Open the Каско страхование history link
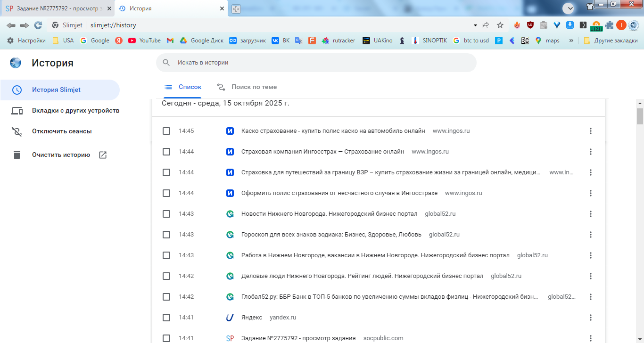Viewport: 644px width, 343px height. coord(333,131)
